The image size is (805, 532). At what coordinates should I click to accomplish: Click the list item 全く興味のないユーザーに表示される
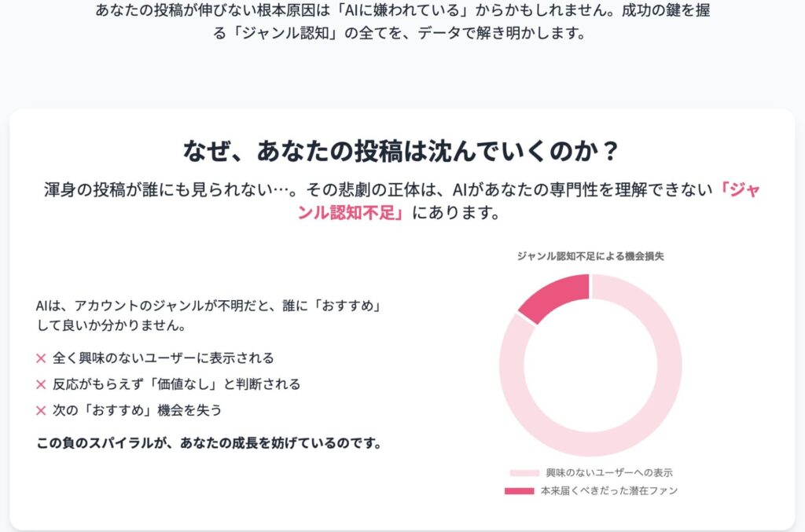click(164, 358)
